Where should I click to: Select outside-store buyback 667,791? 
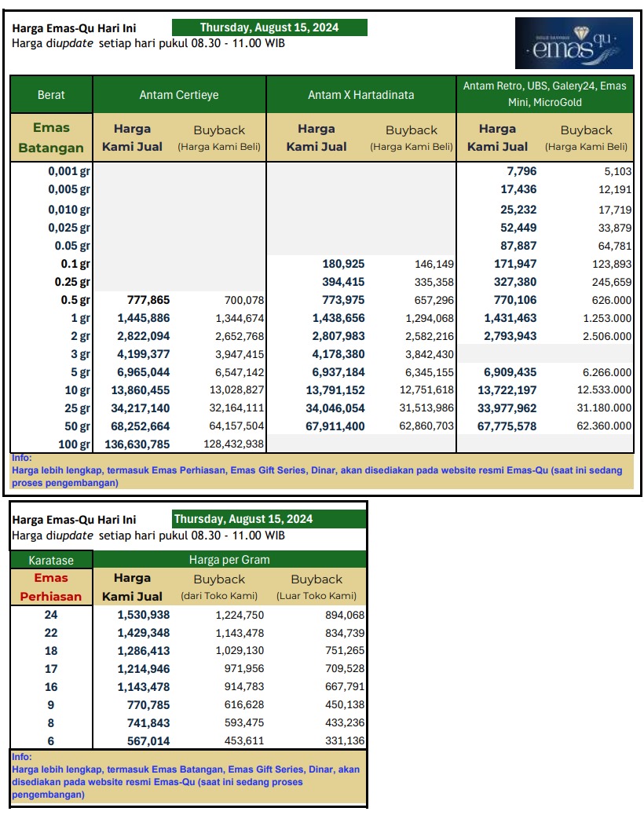[345, 686]
